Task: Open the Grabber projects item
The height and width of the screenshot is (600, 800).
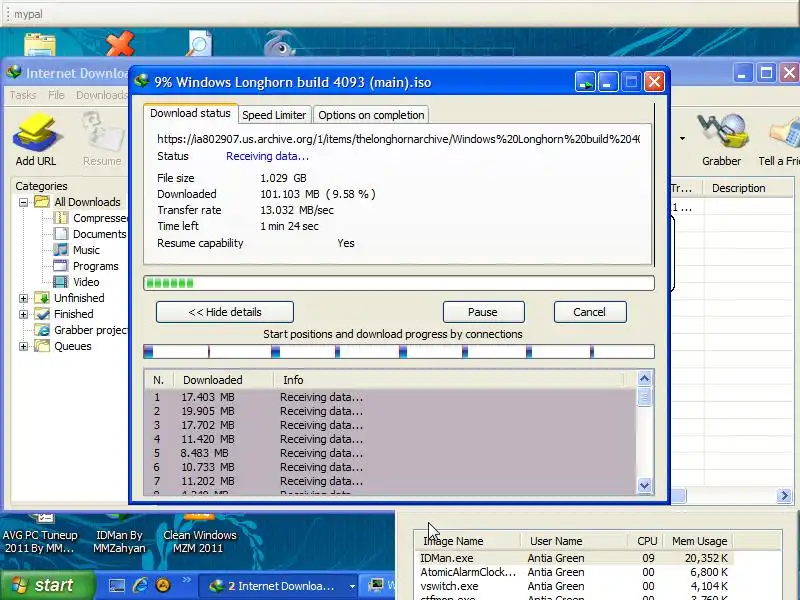Action: tap(91, 330)
